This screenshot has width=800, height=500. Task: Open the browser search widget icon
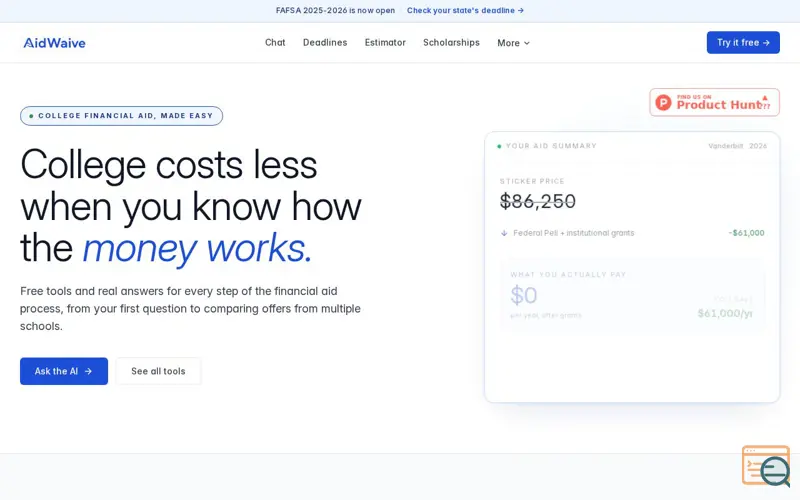coord(766,466)
